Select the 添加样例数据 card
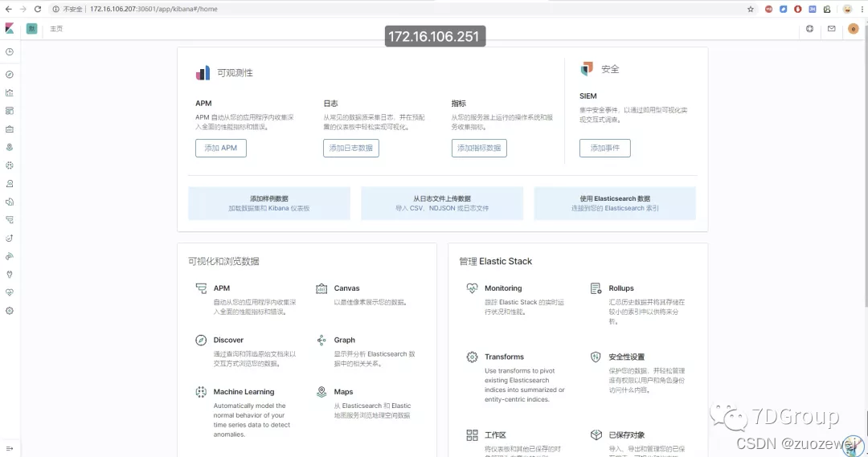The width and height of the screenshot is (868, 457). point(269,204)
